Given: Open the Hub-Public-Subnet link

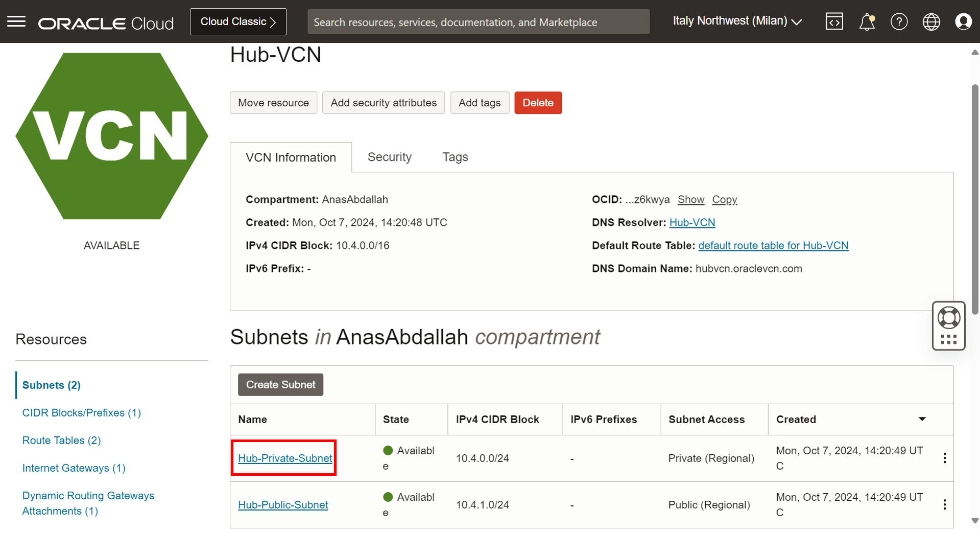Looking at the screenshot, I should (283, 504).
